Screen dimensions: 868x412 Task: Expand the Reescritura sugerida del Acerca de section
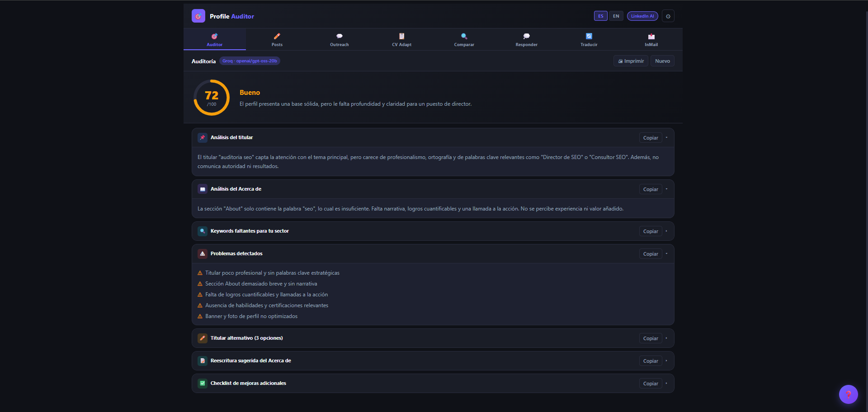coord(667,361)
